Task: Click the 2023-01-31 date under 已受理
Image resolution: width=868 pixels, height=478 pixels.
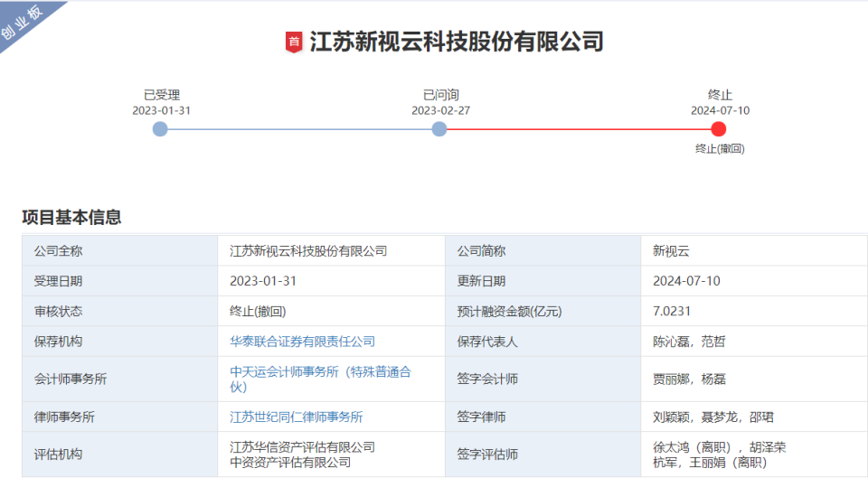Action: [161, 110]
